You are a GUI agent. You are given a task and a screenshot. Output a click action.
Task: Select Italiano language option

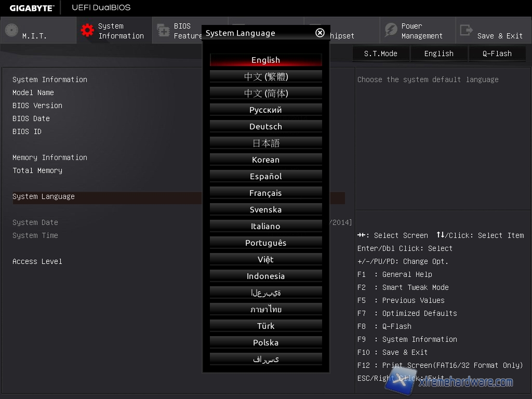pos(265,227)
